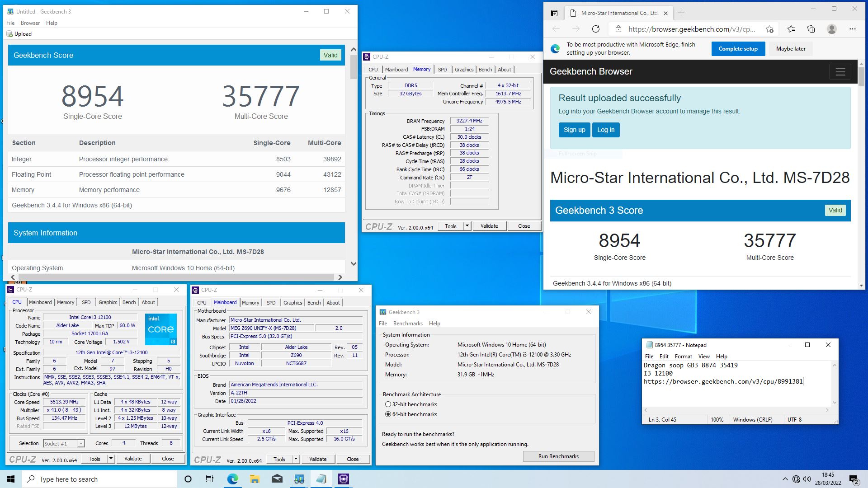Viewport: 868px width, 488px height.
Task: Open network globe icon in system tray
Action: (x=796, y=479)
